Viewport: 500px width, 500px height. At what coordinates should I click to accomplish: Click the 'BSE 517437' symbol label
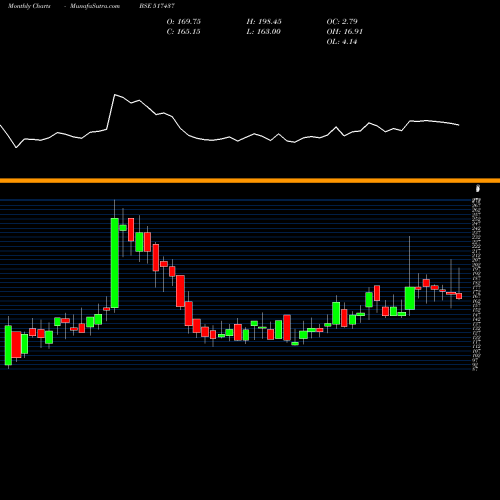click(x=157, y=6)
